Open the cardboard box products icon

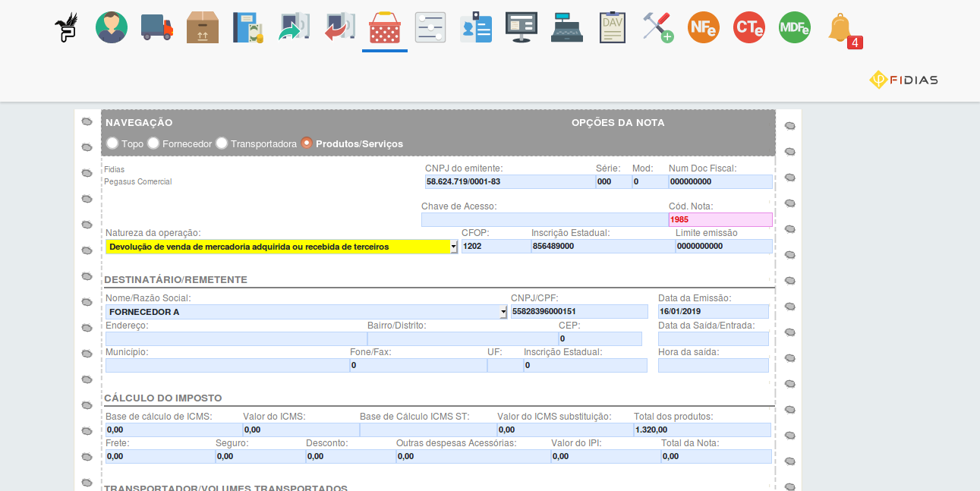tap(203, 27)
